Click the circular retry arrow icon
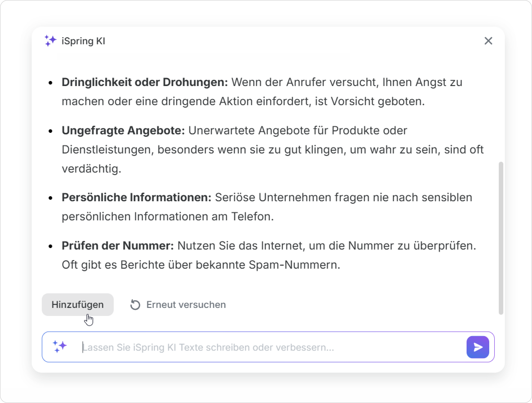The width and height of the screenshot is (532, 403). click(135, 305)
